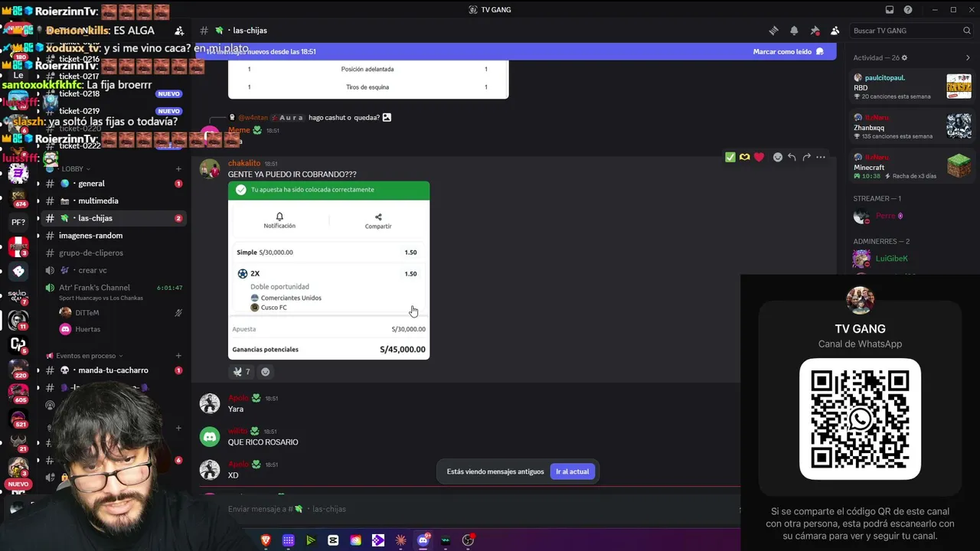This screenshot has width=980, height=551.
Task: Open the multimedia channel
Action: [113, 201]
